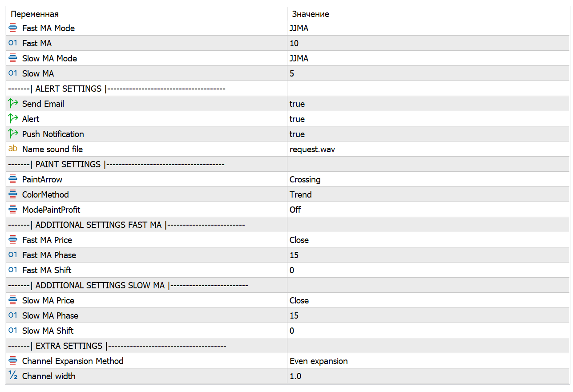Click the boolean arrow icon beside Send Email
This screenshot has width=573, height=392.
pos(13,104)
